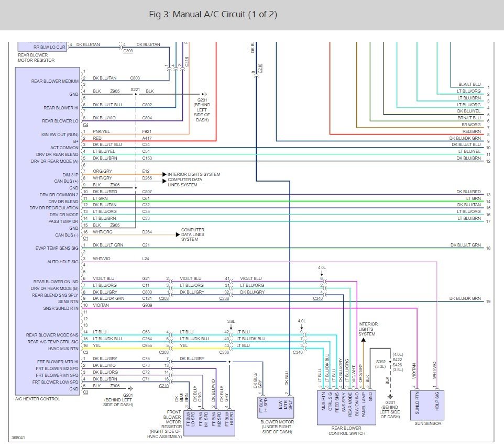Select the 'DRV DR RECIRCULATION' pin label

(53, 208)
